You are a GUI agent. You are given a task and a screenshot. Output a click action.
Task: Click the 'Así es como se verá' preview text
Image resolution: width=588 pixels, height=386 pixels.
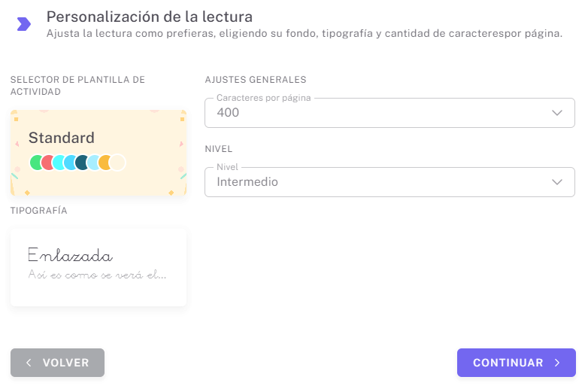(x=97, y=275)
